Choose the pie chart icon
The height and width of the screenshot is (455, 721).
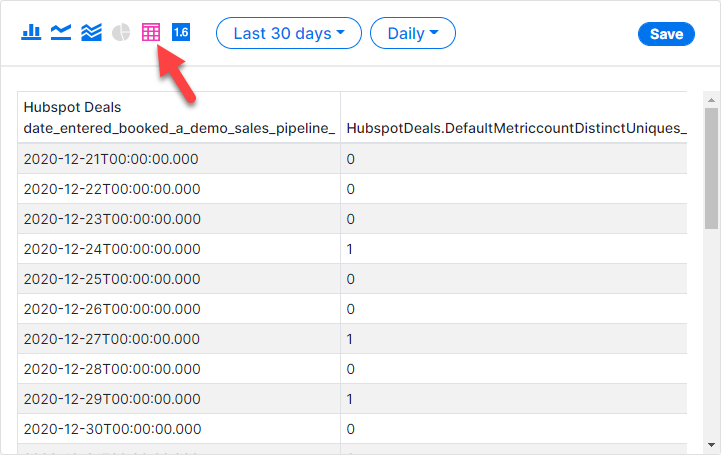click(121, 33)
